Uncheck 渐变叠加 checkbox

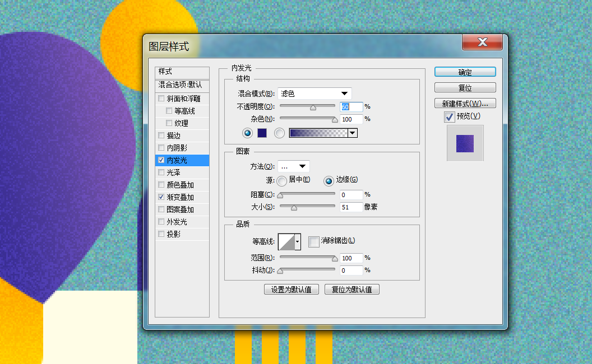pos(161,197)
